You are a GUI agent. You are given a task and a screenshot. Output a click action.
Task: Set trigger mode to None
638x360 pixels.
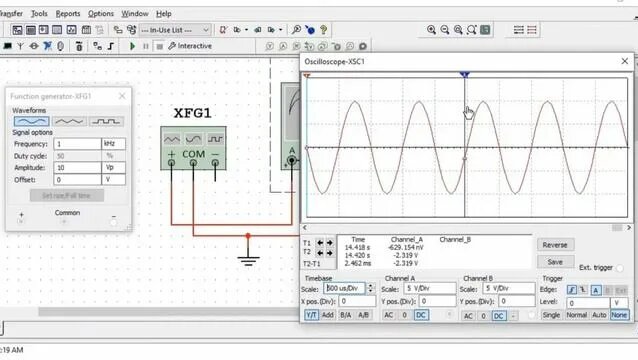[x=619, y=315]
